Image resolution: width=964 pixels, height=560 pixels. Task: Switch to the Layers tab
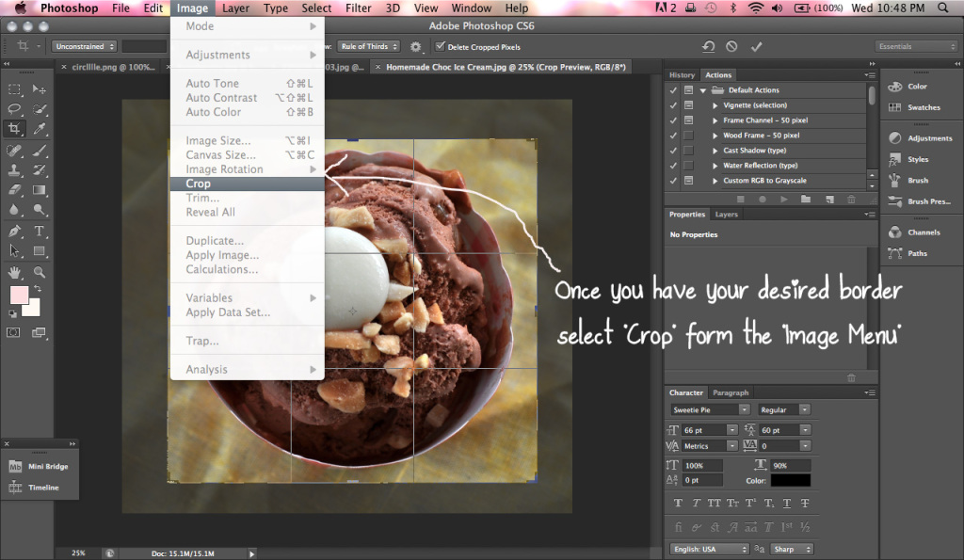click(x=726, y=215)
